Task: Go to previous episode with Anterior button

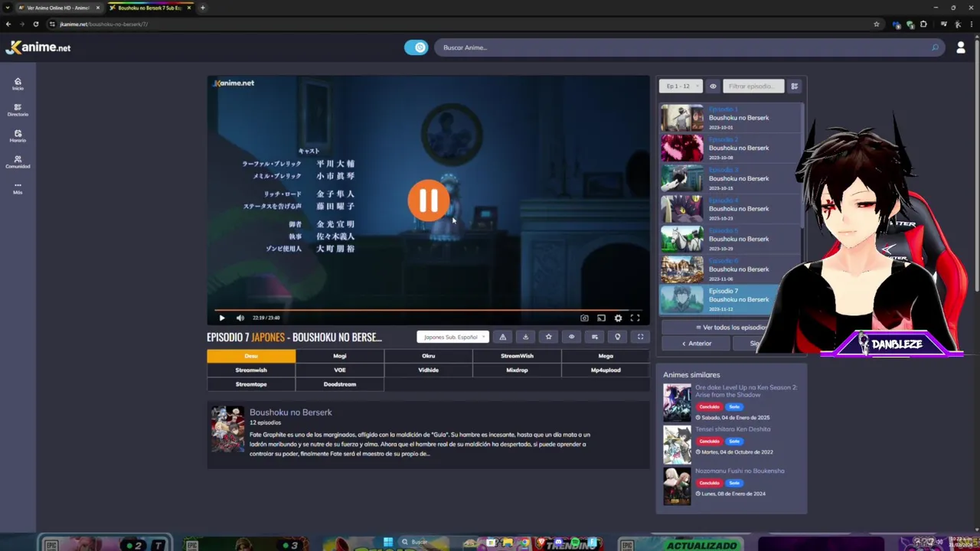Action: click(x=697, y=344)
